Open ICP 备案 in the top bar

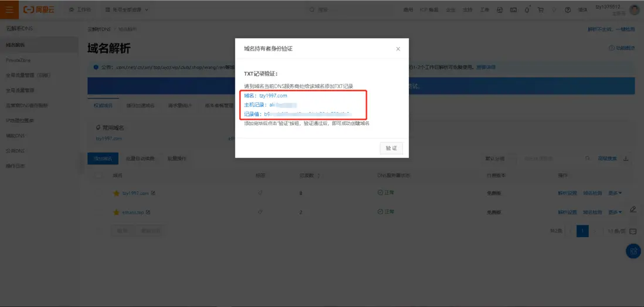pyautogui.click(x=429, y=10)
